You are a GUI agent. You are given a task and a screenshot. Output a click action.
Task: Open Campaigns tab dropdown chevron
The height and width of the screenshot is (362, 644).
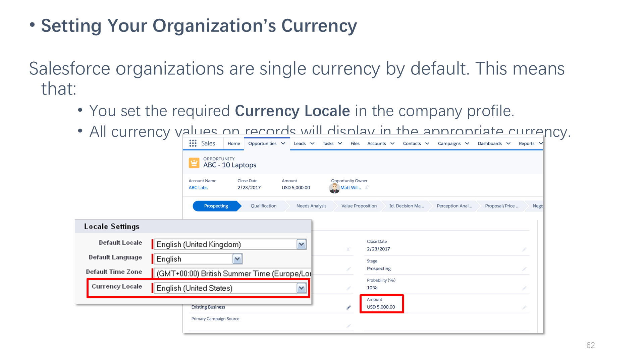(467, 143)
